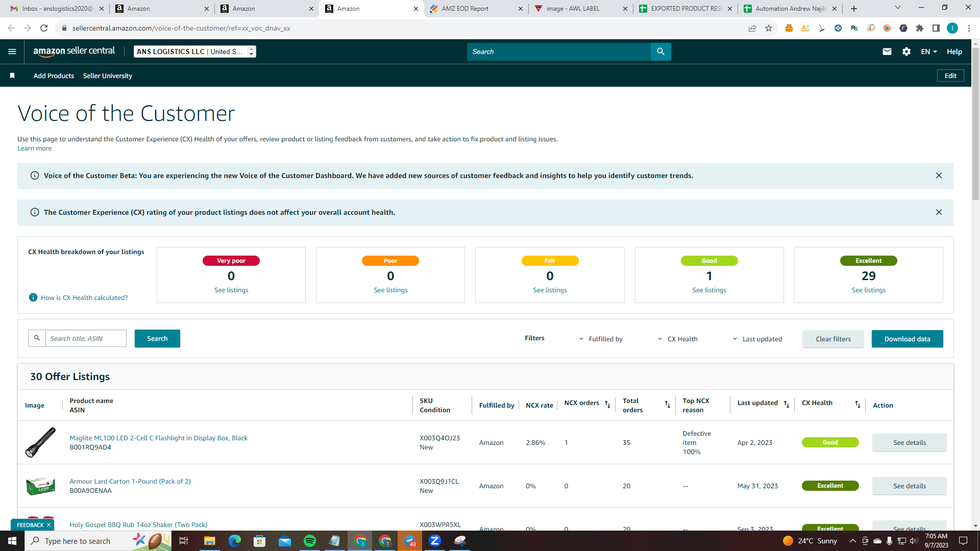Click the Edit button in navigation bar

pos(950,76)
